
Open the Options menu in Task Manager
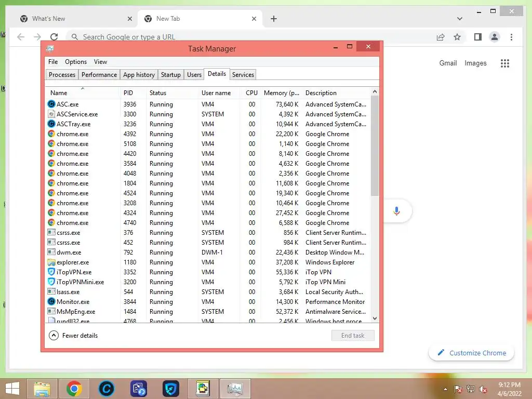tap(76, 62)
